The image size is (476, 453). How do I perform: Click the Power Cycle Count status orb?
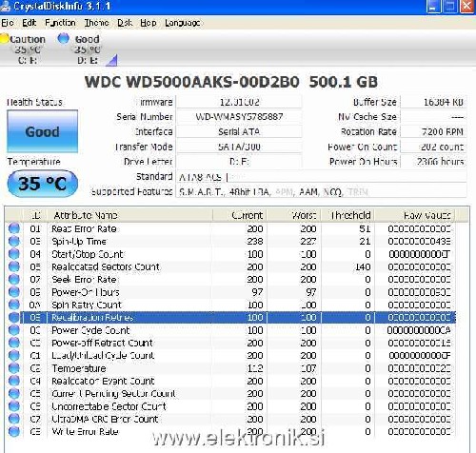click(13, 330)
